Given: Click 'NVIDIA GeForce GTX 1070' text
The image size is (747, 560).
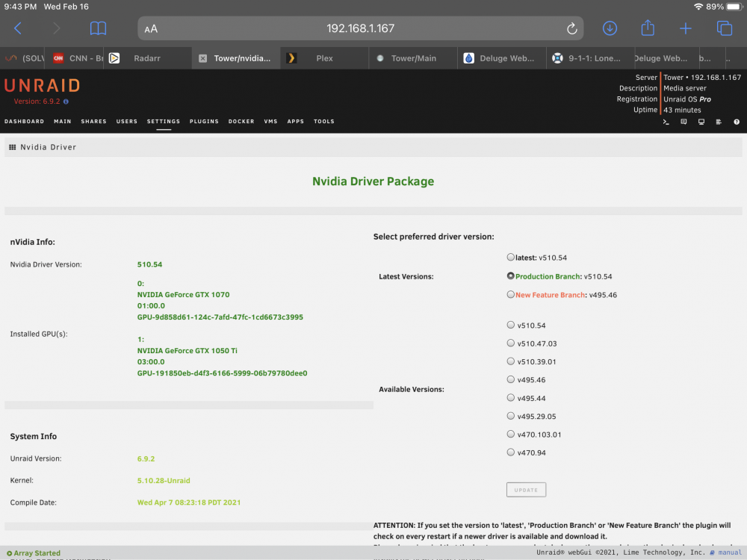Looking at the screenshot, I should [184, 294].
